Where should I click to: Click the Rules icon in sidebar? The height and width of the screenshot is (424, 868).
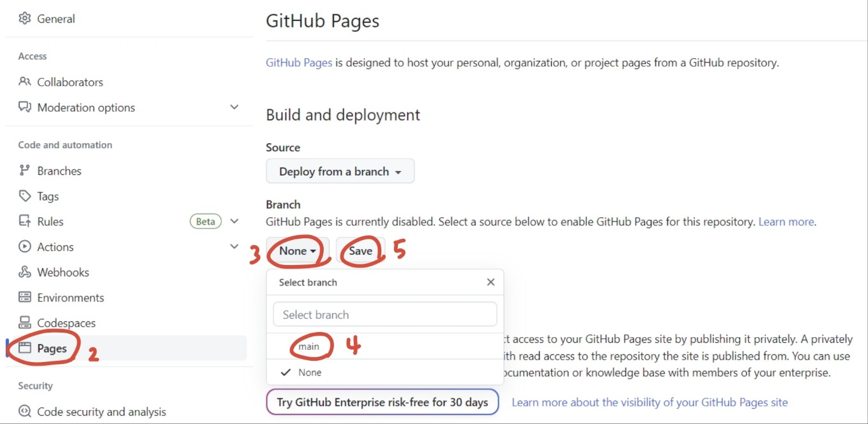[x=25, y=222]
